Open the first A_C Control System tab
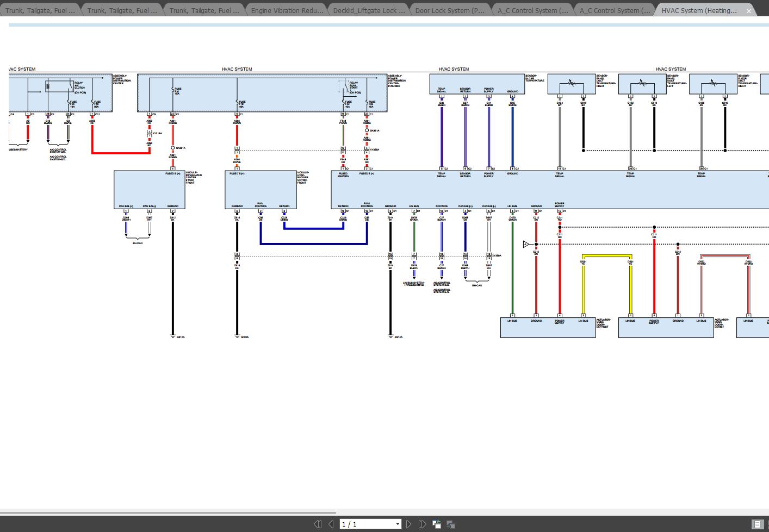 point(531,10)
